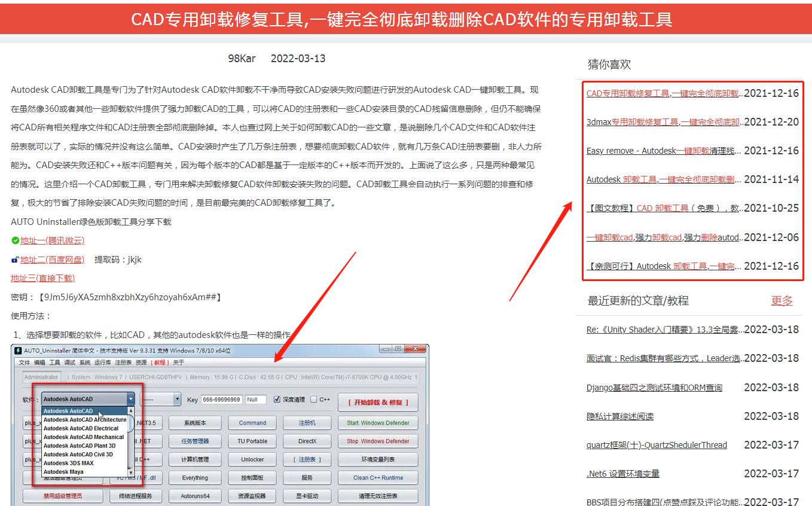Open the 3dmax专用卸载修复工具 sidebar link
The image size is (812, 506).
tap(664, 122)
